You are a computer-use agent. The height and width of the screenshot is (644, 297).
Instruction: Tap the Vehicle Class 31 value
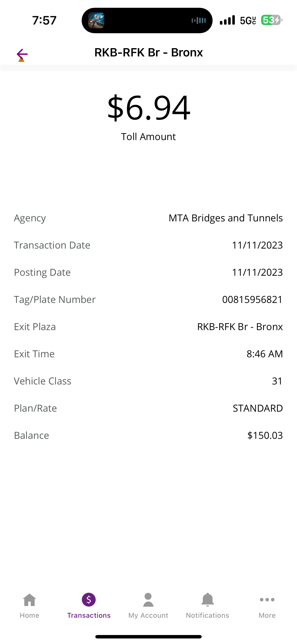tap(277, 381)
